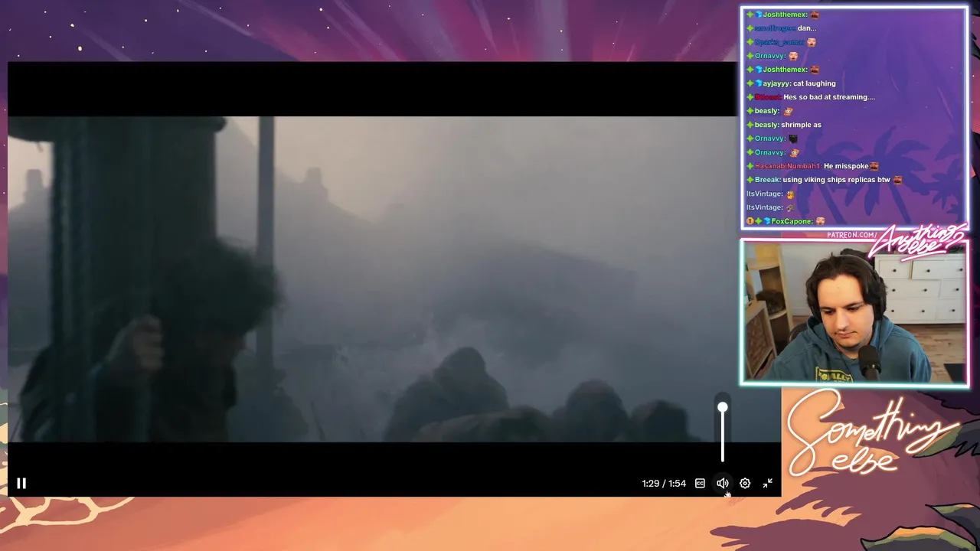The height and width of the screenshot is (551, 980).
Task: Pause the video playback
Action: coord(21,484)
